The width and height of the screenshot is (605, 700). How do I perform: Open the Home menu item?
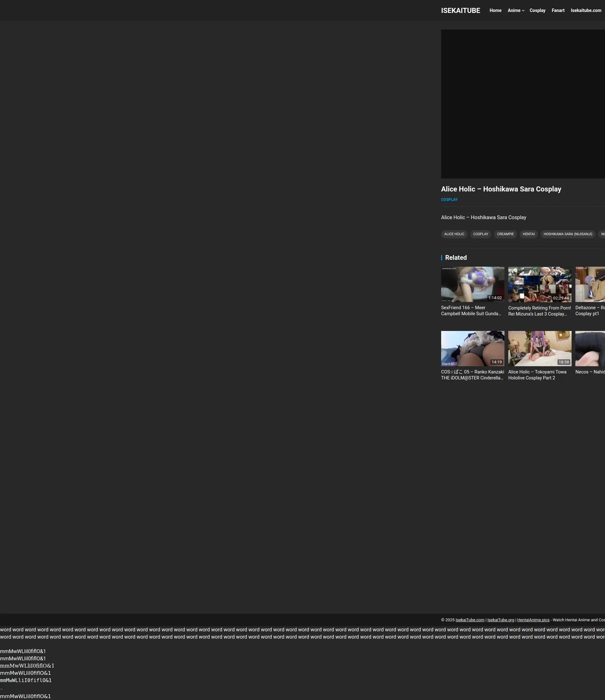coord(495,10)
